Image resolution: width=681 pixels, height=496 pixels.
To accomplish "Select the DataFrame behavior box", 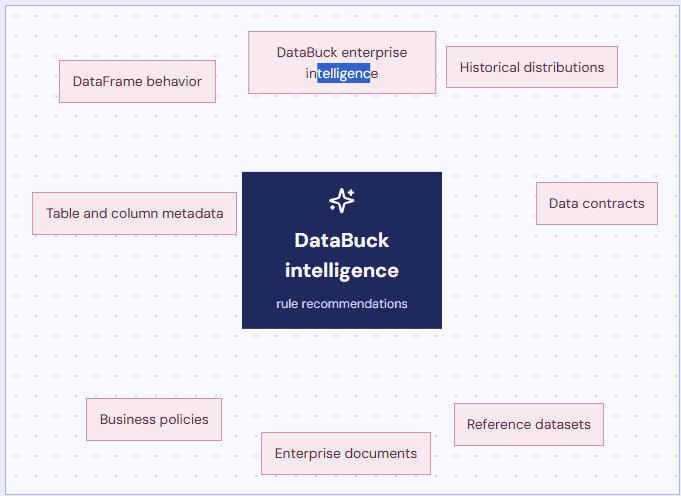I will click(137, 82).
